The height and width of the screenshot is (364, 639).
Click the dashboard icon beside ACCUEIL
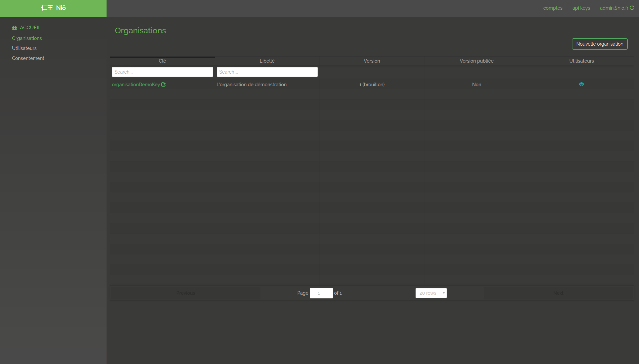coord(14,28)
